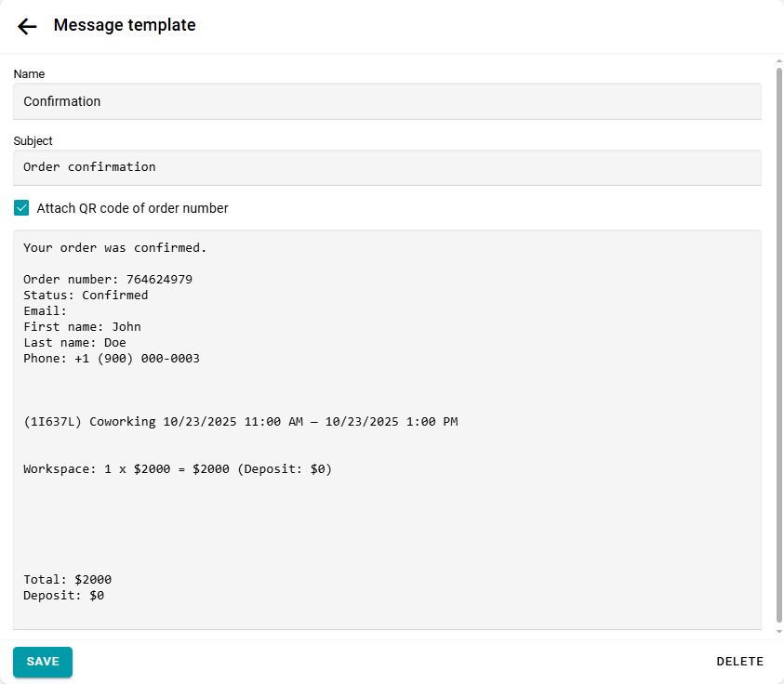Click the 'Workspace: 1 x $2000' line
Screen dimensions: 784x684
click(177, 469)
